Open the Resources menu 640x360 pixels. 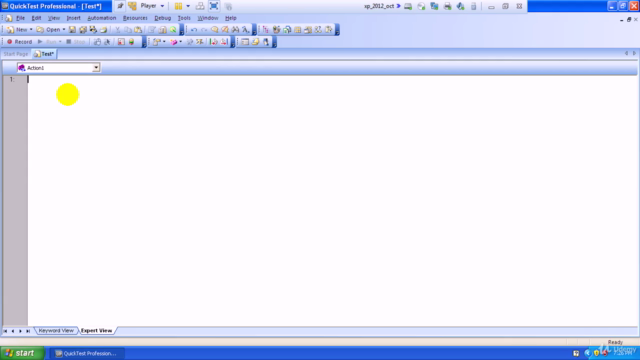point(135,18)
